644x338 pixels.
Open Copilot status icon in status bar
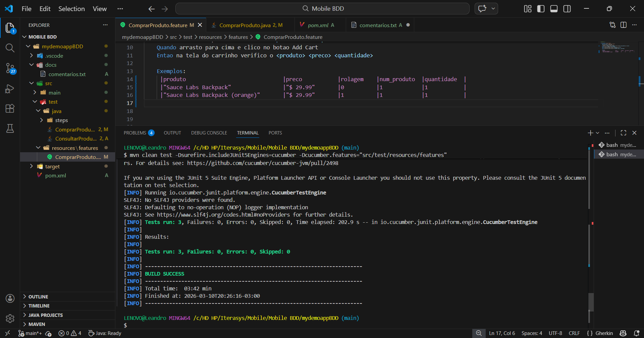point(623,333)
